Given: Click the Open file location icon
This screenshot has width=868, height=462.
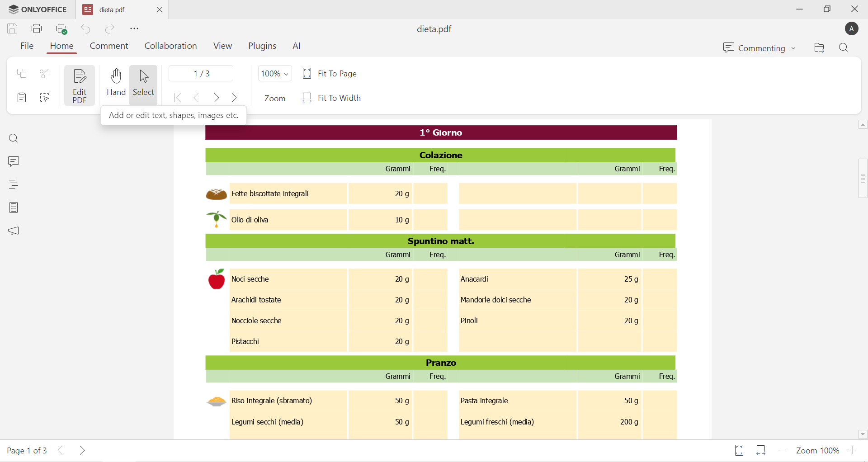Looking at the screenshot, I should (x=819, y=48).
